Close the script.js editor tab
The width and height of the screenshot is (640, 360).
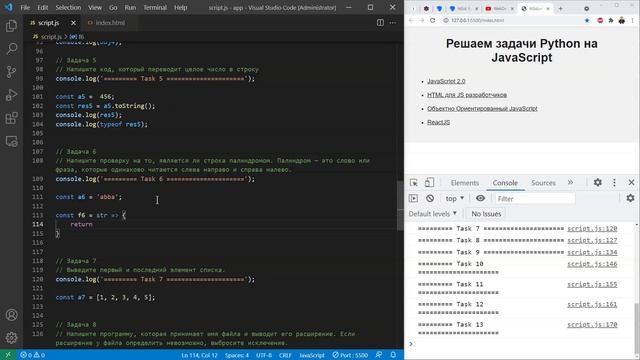73,23
